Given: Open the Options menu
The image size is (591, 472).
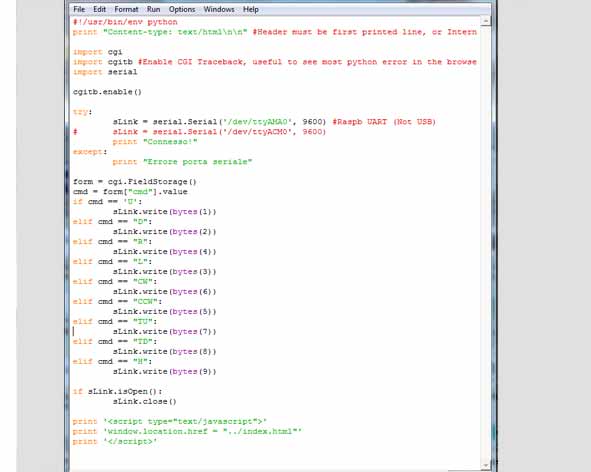Looking at the screenshot, I should pos(182,9).
